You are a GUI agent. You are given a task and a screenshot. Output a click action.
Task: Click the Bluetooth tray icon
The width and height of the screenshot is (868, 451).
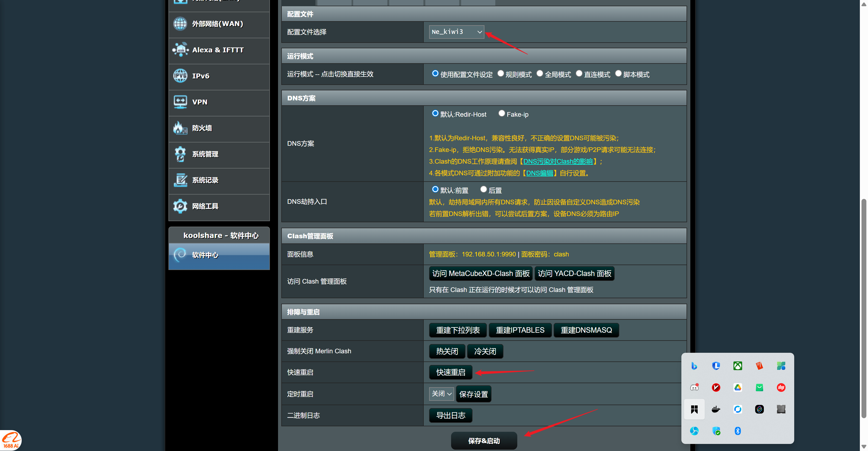[738, 431]
